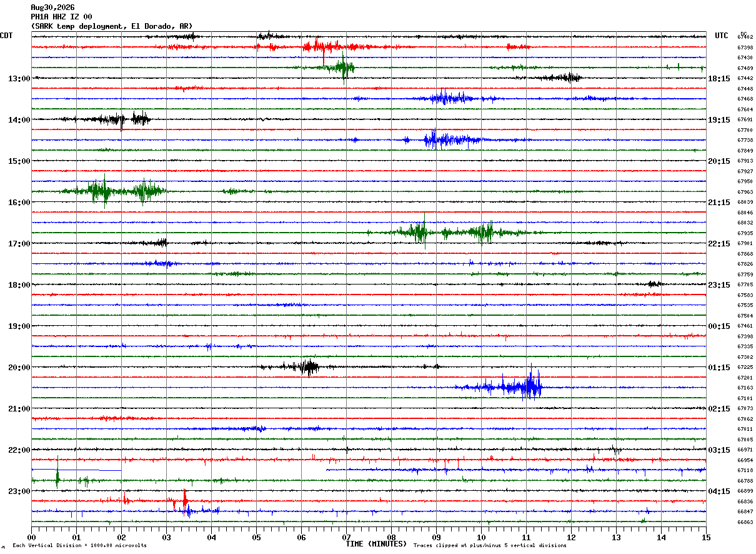
Task: Select the TIME (MINUTES) axis title
Action: coord(376,544)
